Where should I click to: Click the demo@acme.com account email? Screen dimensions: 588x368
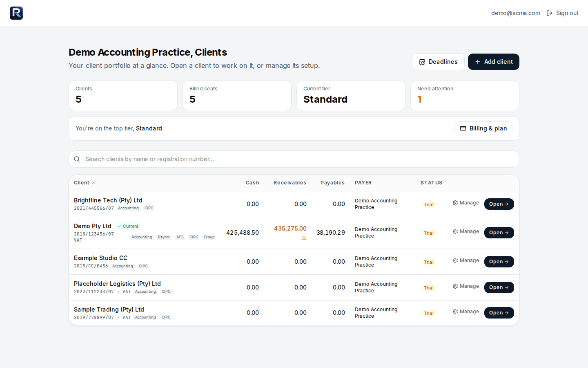[x=516, y=13]
